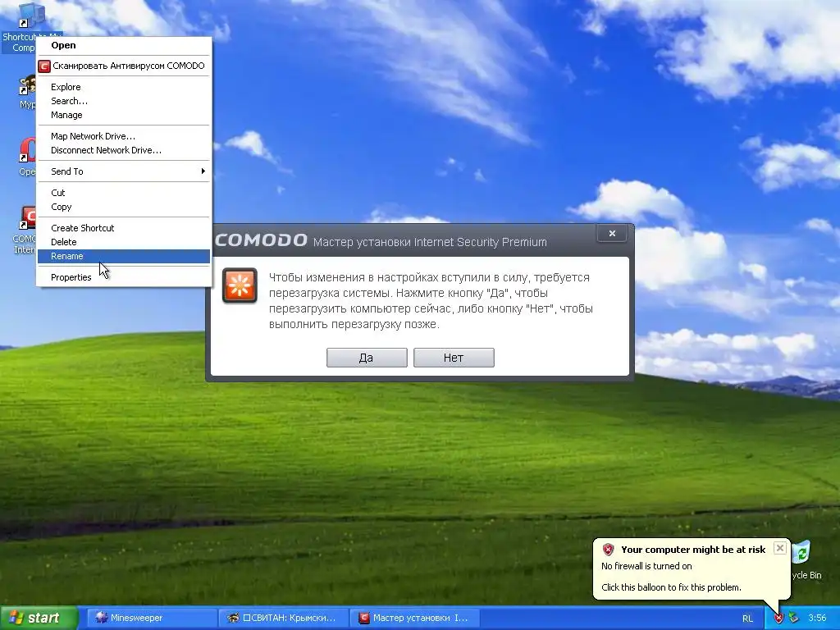
Task: Choose Create Shortcut in the menu
Action: pyautogui.click(x=124, y=228)
